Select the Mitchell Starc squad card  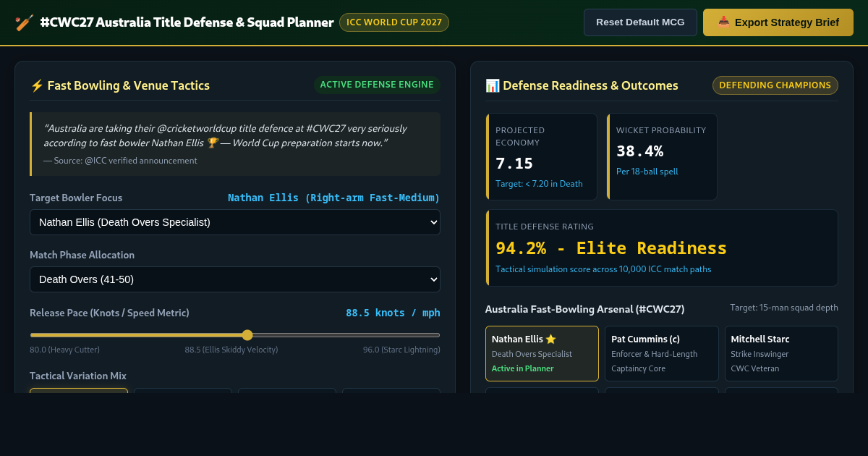[781, 353]
